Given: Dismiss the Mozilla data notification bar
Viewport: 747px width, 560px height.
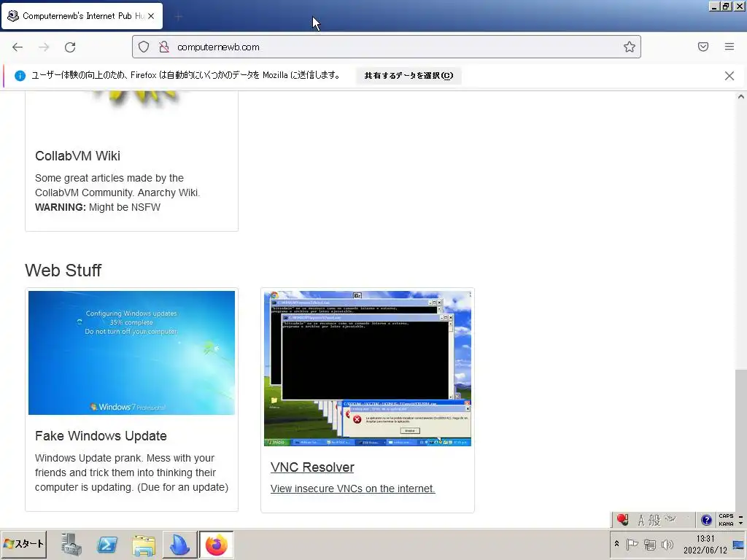Looking at the screenshot, I should [x=729, y=76].
